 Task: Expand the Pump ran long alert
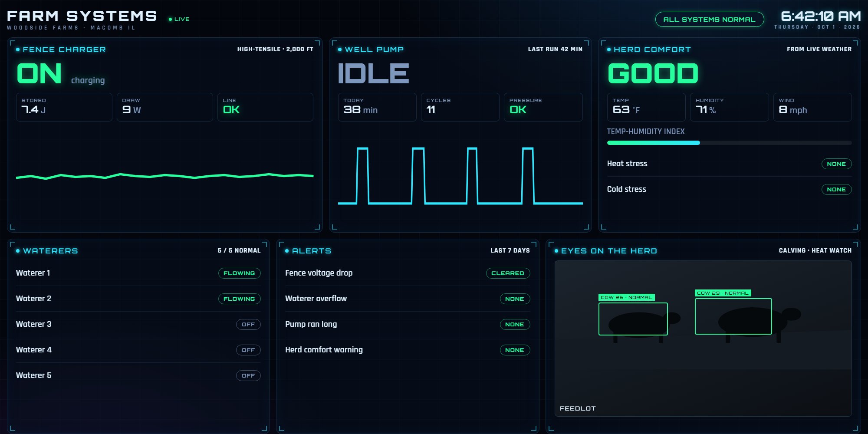click(x=408, y=324)
